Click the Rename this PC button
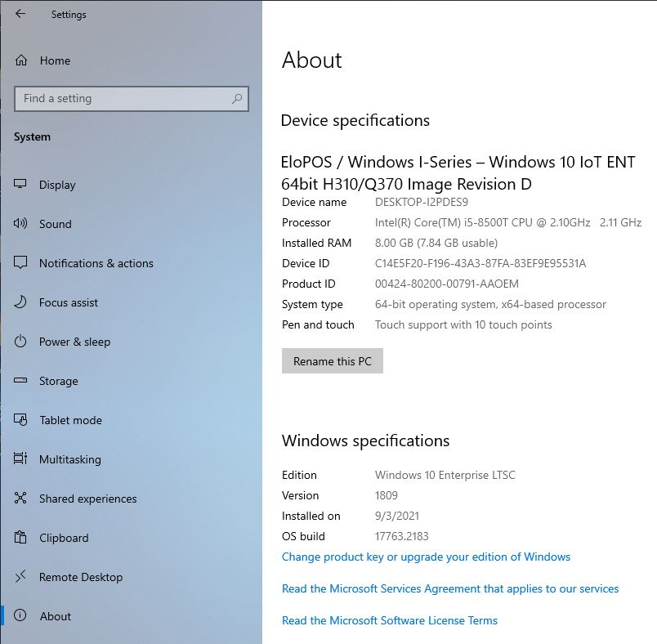Screen dimensions: 657x644 [x=333, y=360]
